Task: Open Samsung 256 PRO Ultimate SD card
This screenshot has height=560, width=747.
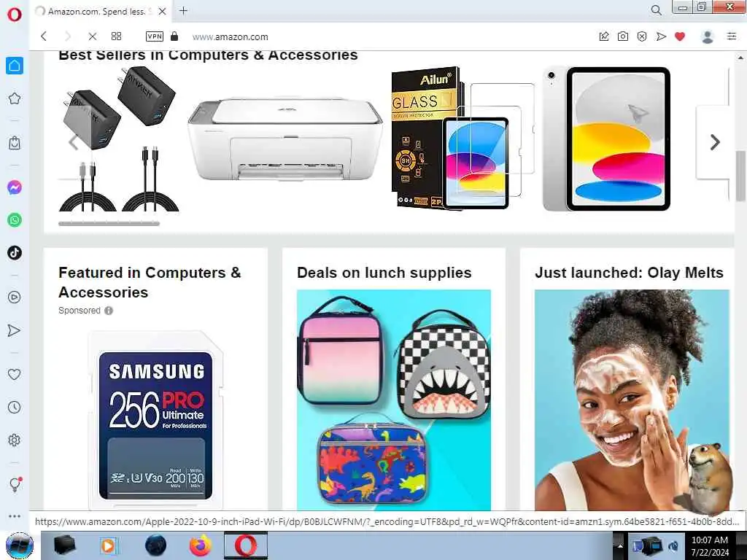Action: tap(155, 420)
